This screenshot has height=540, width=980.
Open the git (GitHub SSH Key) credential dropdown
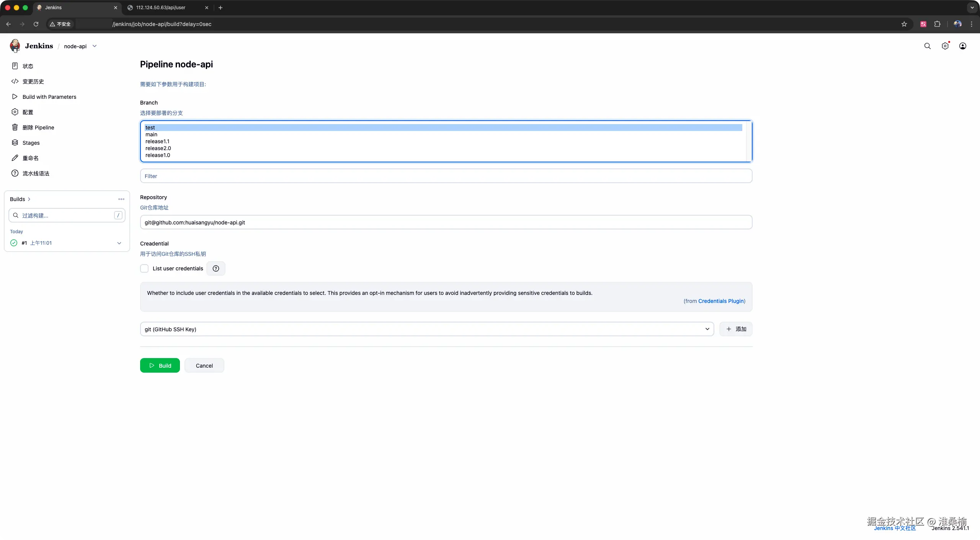426,329
